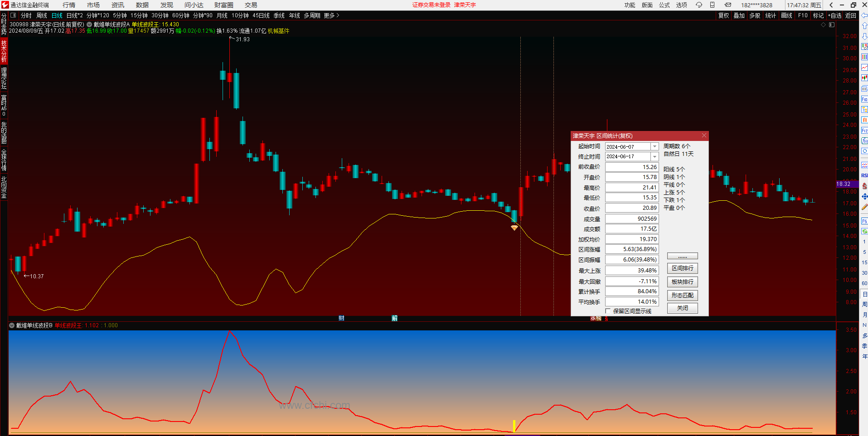Open the 行情 menu
Screen dimensions: 868x436
point(69,5)
